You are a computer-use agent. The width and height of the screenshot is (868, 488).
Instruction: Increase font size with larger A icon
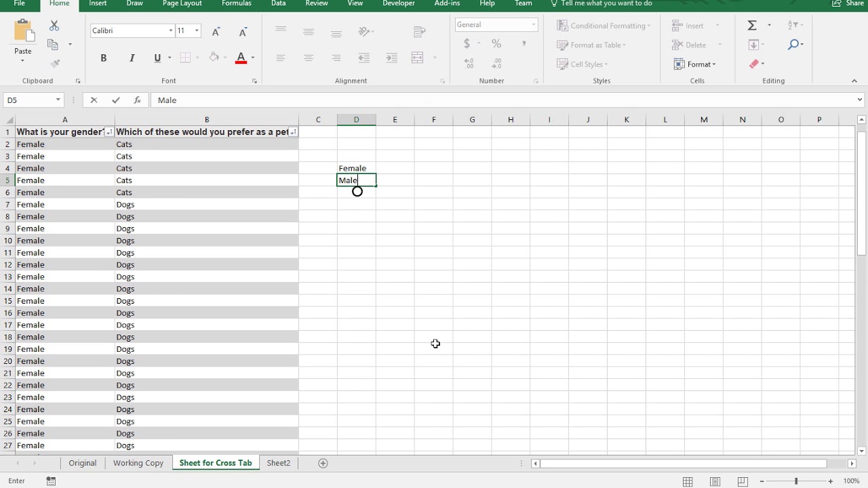(216, 31)
